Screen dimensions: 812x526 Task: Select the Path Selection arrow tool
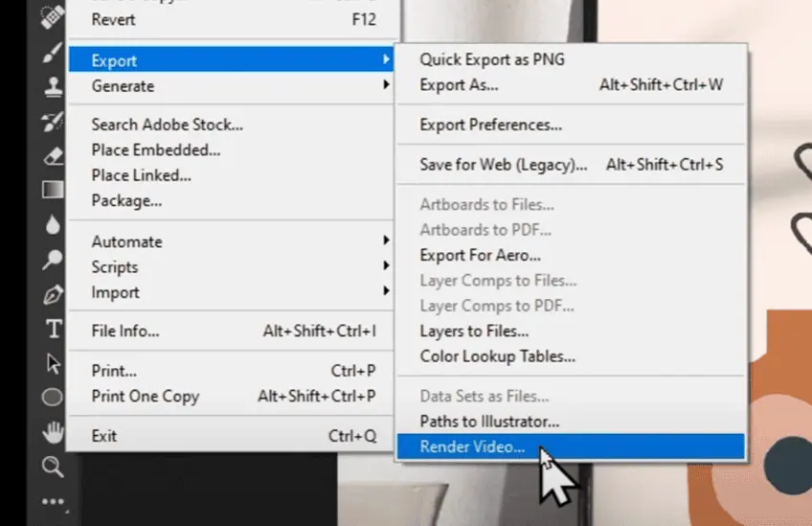pyautogui.click(x=52, y=363)
